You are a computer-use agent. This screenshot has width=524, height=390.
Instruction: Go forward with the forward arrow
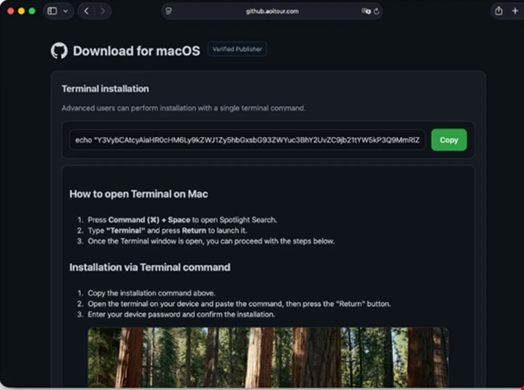102,11
